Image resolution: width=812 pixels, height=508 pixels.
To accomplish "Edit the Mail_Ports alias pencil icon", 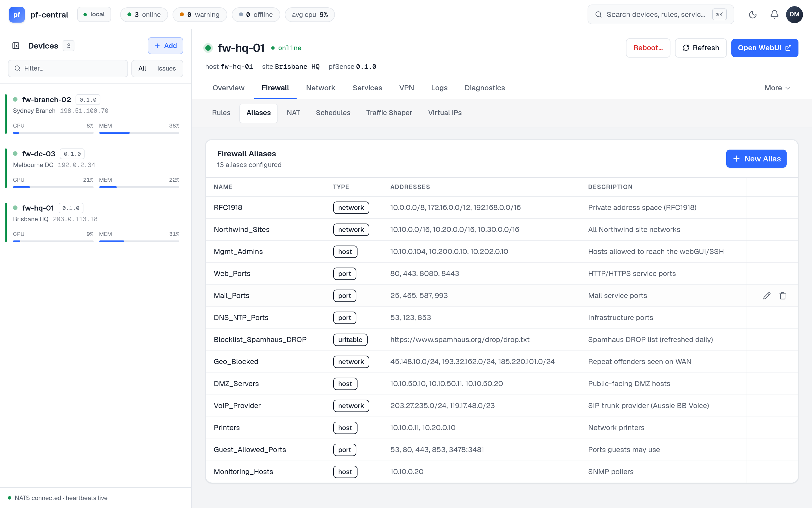I will tap(767, 296).
